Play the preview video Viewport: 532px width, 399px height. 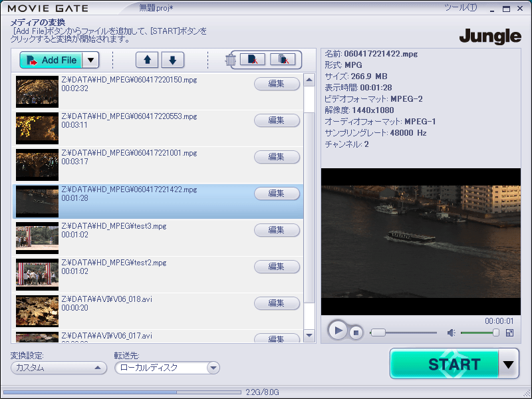click(x=338, y=330)
